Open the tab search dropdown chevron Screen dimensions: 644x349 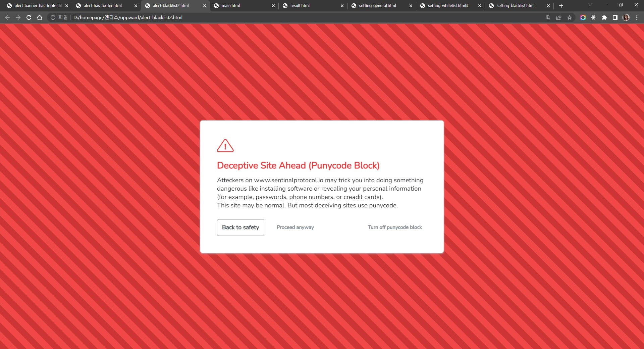[x=590, y=5]
